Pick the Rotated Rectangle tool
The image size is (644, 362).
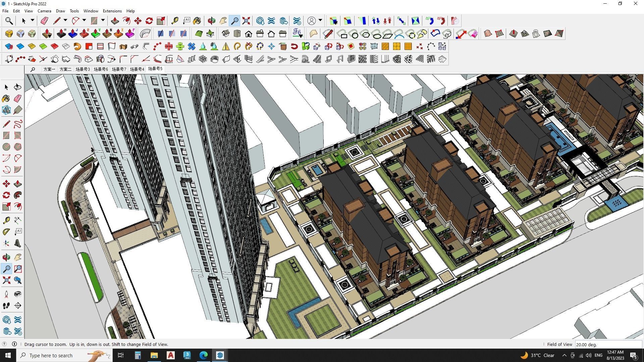pyautogui.click(x=17, y=135)
